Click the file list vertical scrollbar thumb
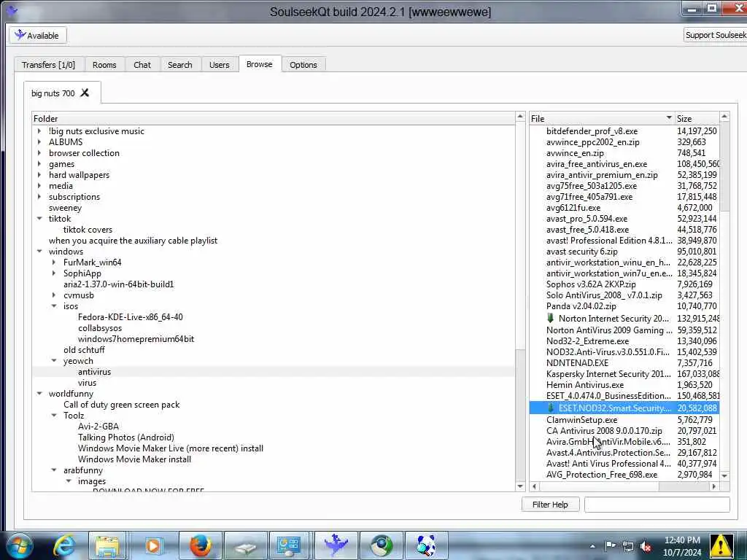Image resolution: width=747 pixels, height=560 pixels. pos(724,167)
